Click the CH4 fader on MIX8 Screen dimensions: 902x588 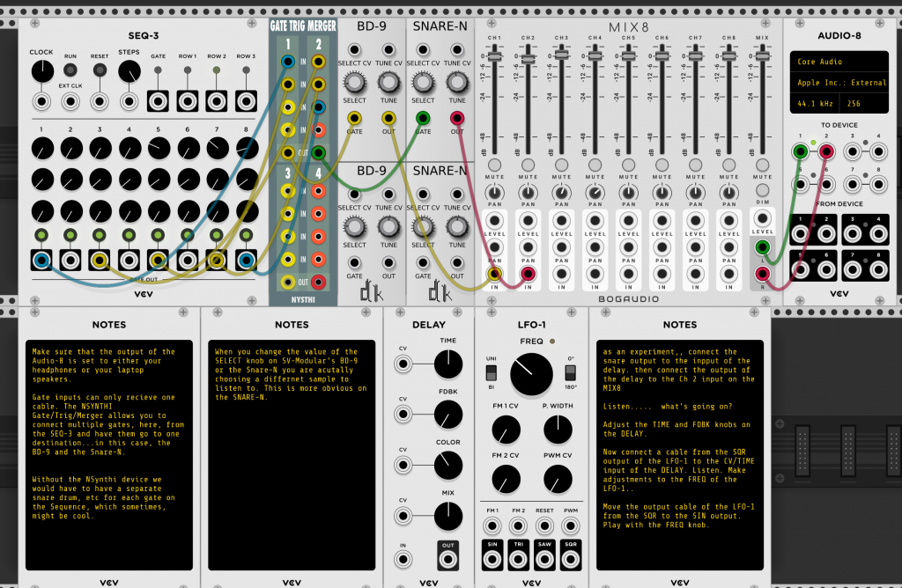(x=595, y=55)
